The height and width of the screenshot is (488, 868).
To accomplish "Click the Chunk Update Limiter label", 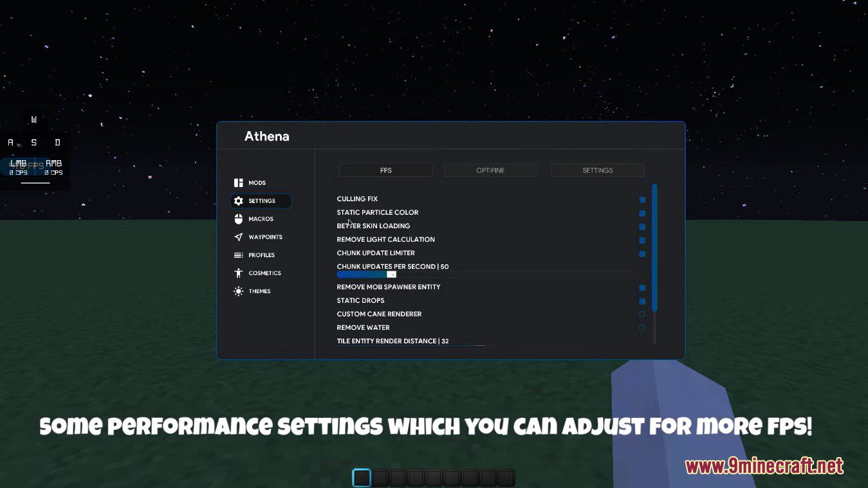I will click(x=376, y=253).
